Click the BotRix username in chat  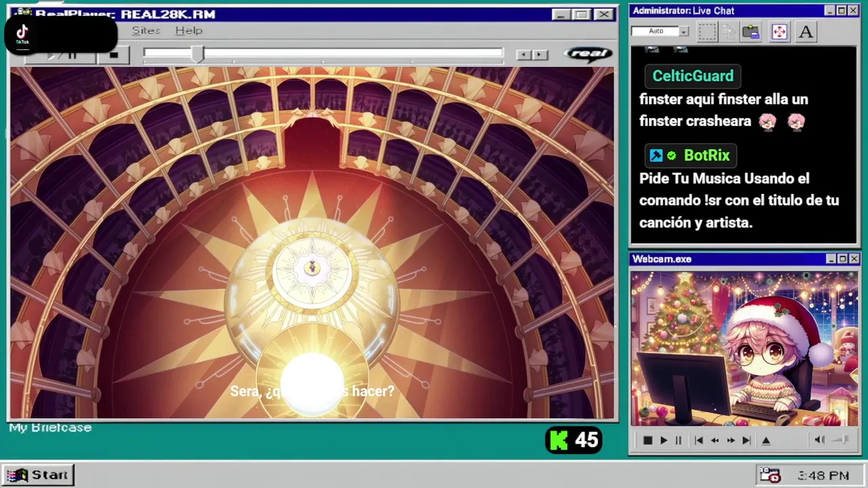tap(707, 155)
